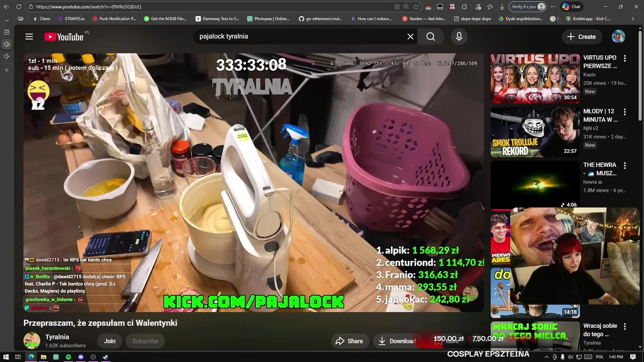The image size is (644, 362).
Task: Open the browser extensions puzzle icon
Action: pyautogui.click(x=464, y=7)
